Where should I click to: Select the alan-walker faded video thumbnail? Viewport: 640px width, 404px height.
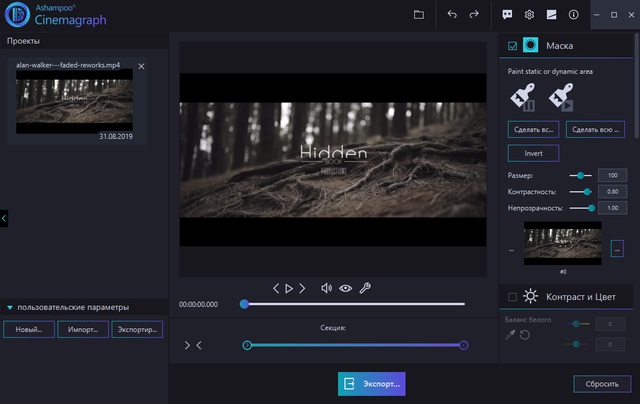[76, 102]
